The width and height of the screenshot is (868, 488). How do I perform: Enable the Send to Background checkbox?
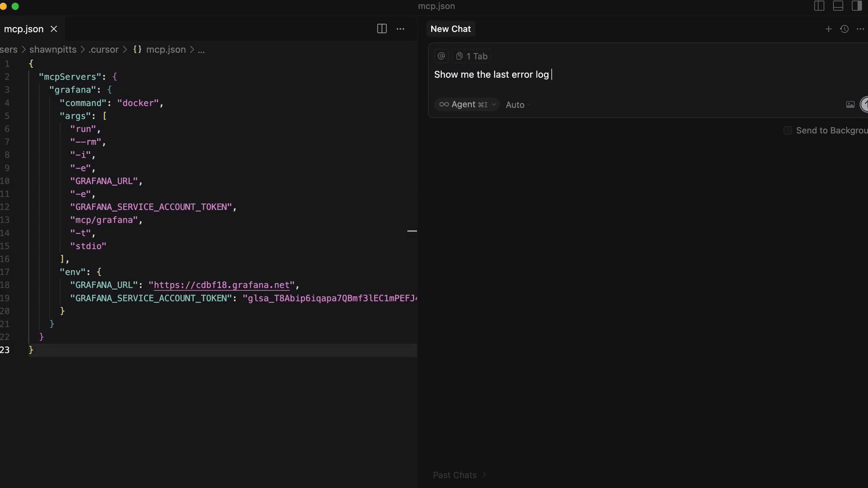click(788, 131)
